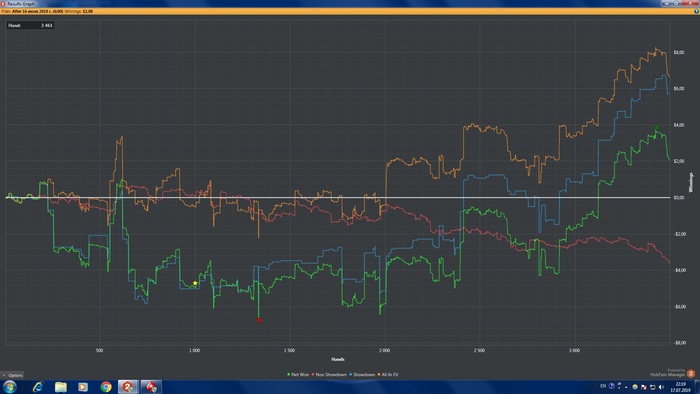Viewport: 700px width, 394px height.
Task: Click the red low-point marker on graph
Action: coord(259,320)
